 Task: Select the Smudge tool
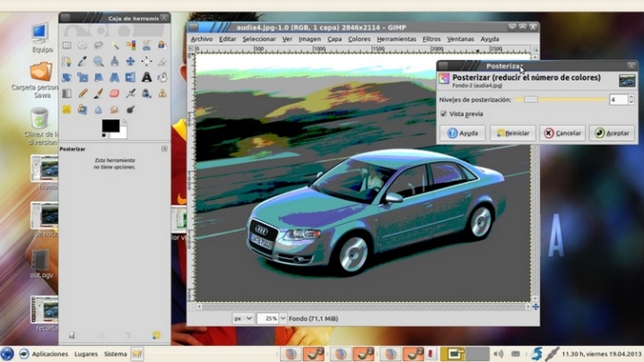coord(115,109)
